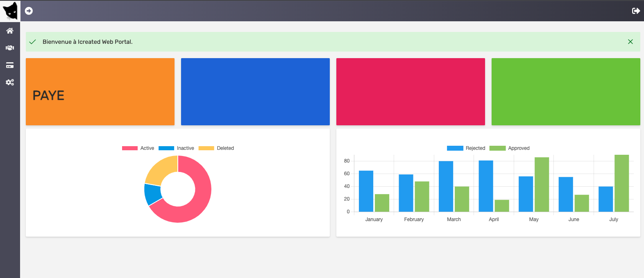The image size is (644, 278).
Task: Open the Home sidebar icon
Action: coord(10,31)
